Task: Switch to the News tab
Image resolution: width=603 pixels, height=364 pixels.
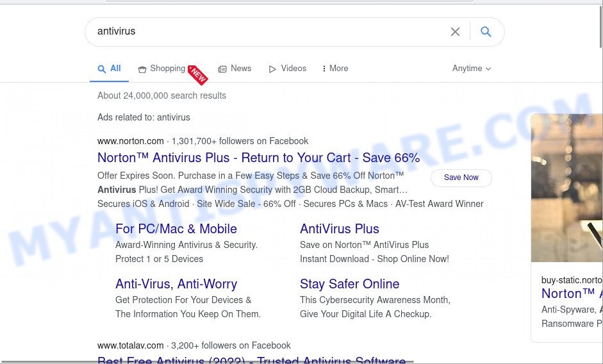Action: [x=235, y=69]
